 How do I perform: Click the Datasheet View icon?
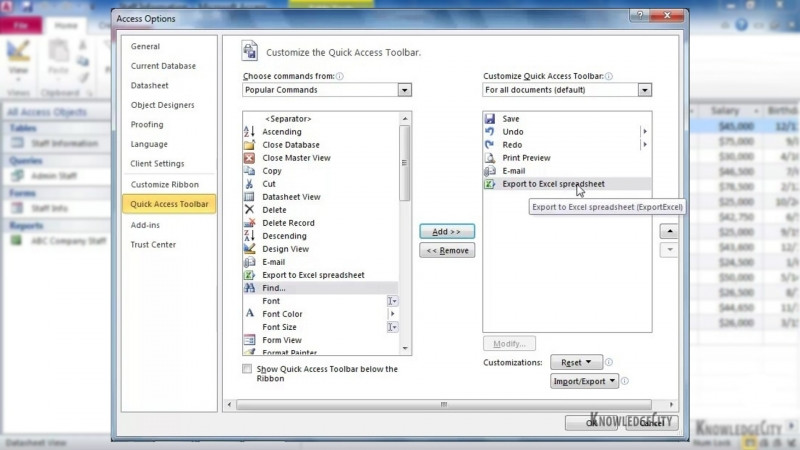(249, 197)
